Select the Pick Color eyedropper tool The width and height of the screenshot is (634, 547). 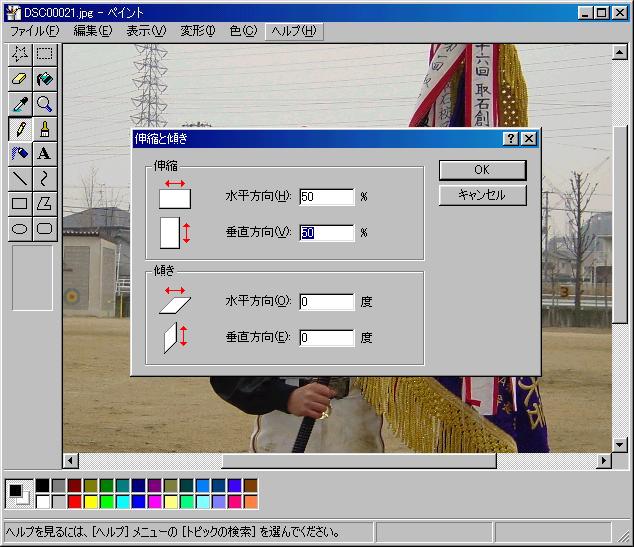point(20,104)
